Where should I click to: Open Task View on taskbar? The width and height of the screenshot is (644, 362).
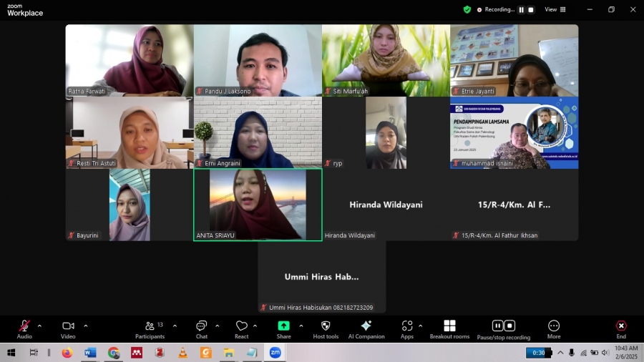pos(34,353)
